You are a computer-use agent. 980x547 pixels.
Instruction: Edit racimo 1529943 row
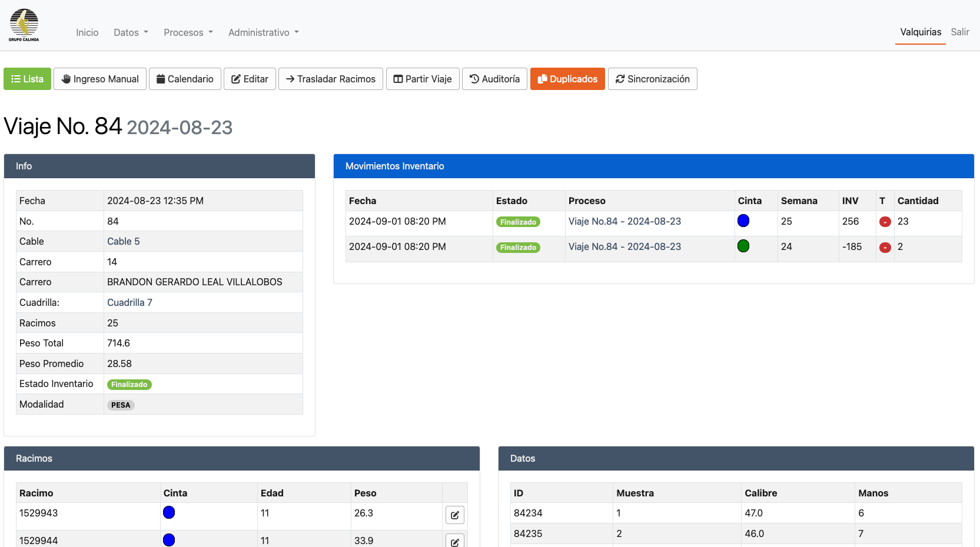454,515
